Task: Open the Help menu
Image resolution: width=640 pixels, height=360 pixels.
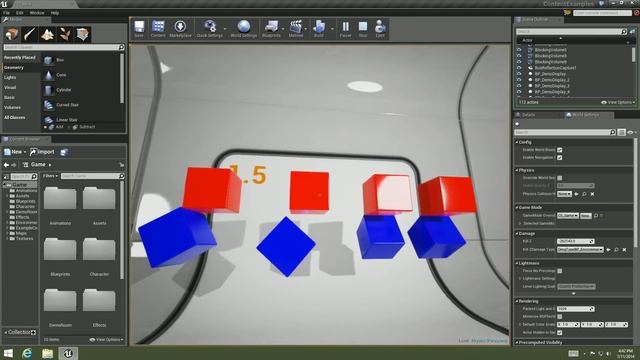Action: 55,13
